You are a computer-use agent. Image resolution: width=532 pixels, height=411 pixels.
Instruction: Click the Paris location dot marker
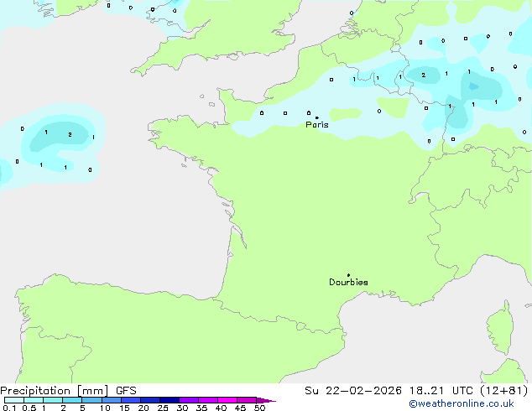317,117
